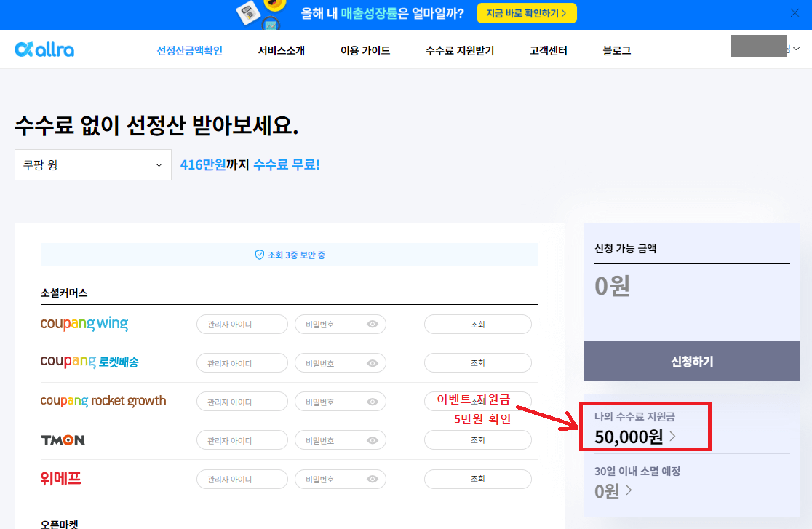Show password for TMON row

click(x=373, y=440)
